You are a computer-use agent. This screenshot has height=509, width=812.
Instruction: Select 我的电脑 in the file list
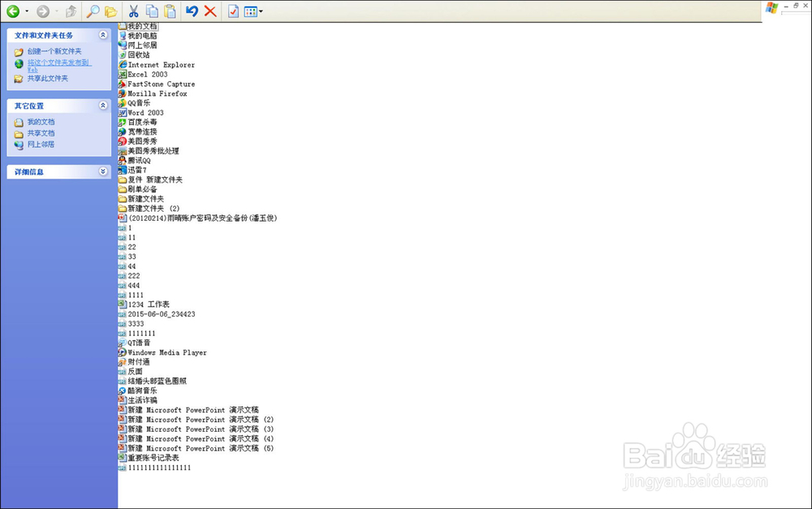coord(138,36)
